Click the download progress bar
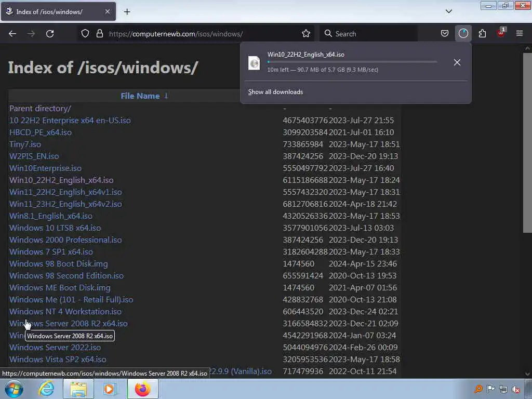Viewport: 532px width, 399px height. coord(352,62)
